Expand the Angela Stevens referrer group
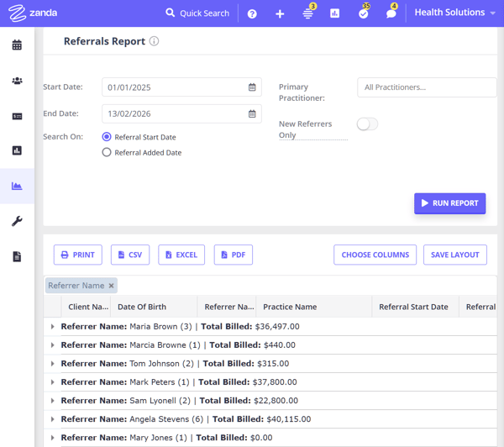 53,419
